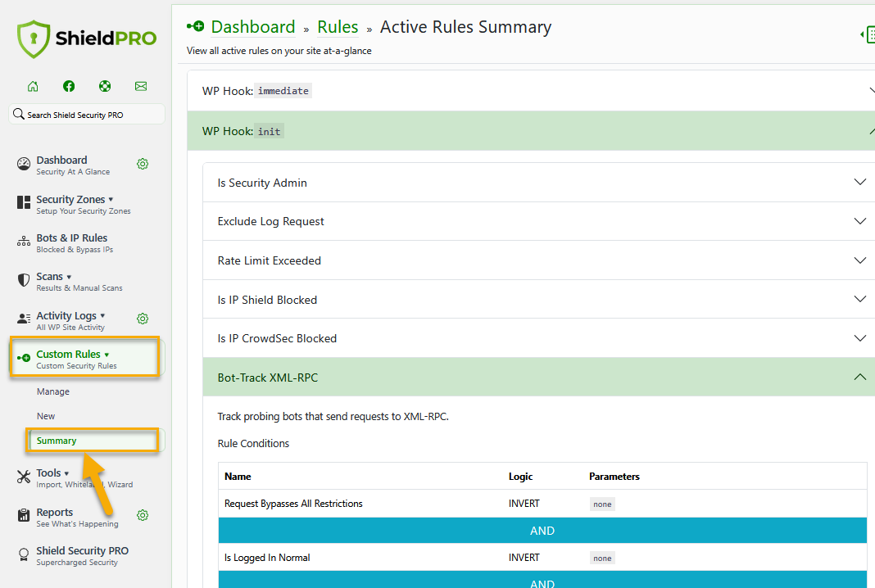Open the Reports section
Viewport: 875px width, 588px height.
(x=77, y=517)
